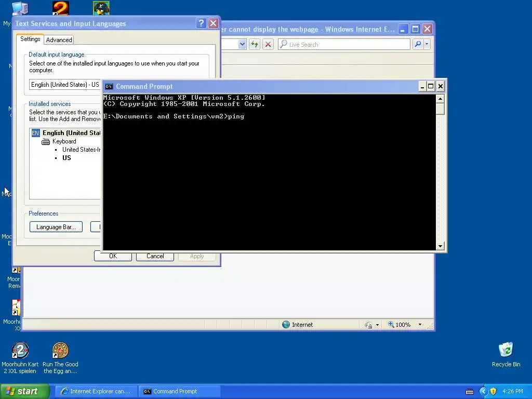Image resolution: width=532 pixels, height=399 pixels.
Task: Select the My Computer desktop icon
Action: tap(20, 8)
